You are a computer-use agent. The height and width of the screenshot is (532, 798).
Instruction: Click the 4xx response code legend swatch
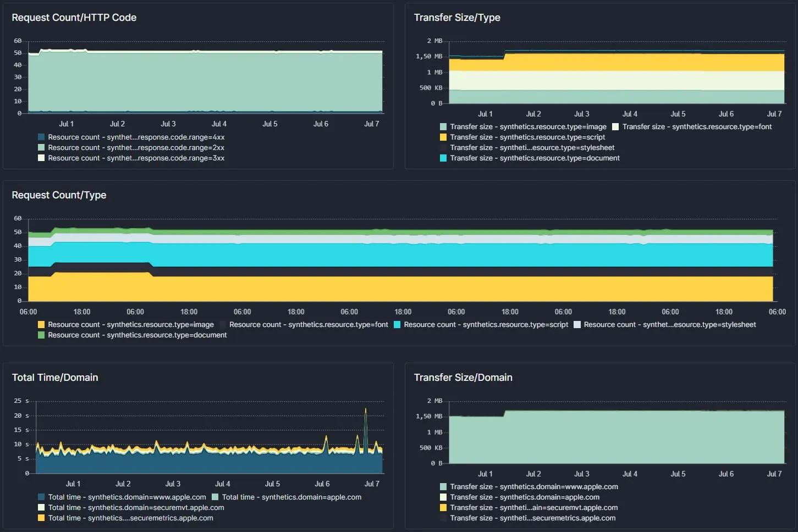click(41, 137)
